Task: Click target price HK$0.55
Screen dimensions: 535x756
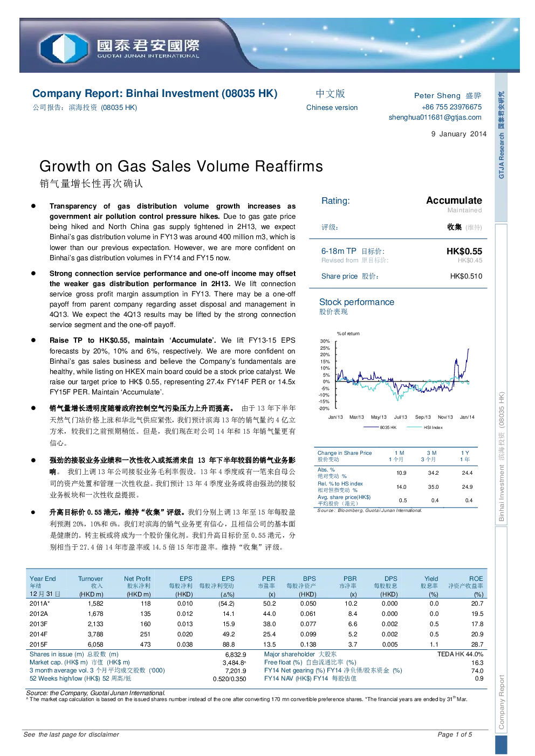Action: pos(464,251)
